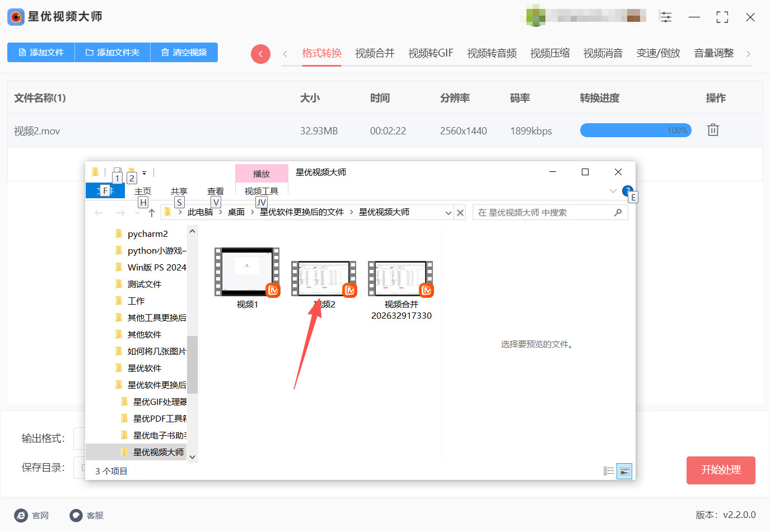770x532 pixels.
Task: Open Explorer 视频工具 ribbon tab
Action: pos(262,192)
